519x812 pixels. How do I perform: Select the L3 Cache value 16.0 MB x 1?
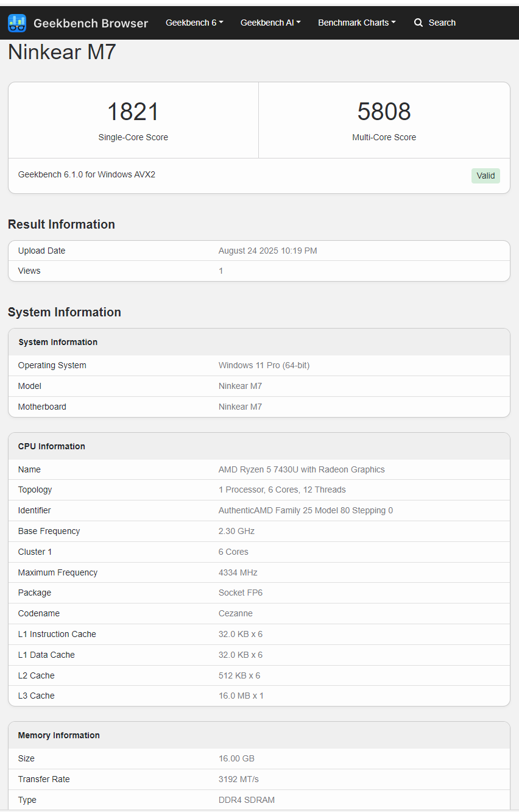[x=241, y=696]
